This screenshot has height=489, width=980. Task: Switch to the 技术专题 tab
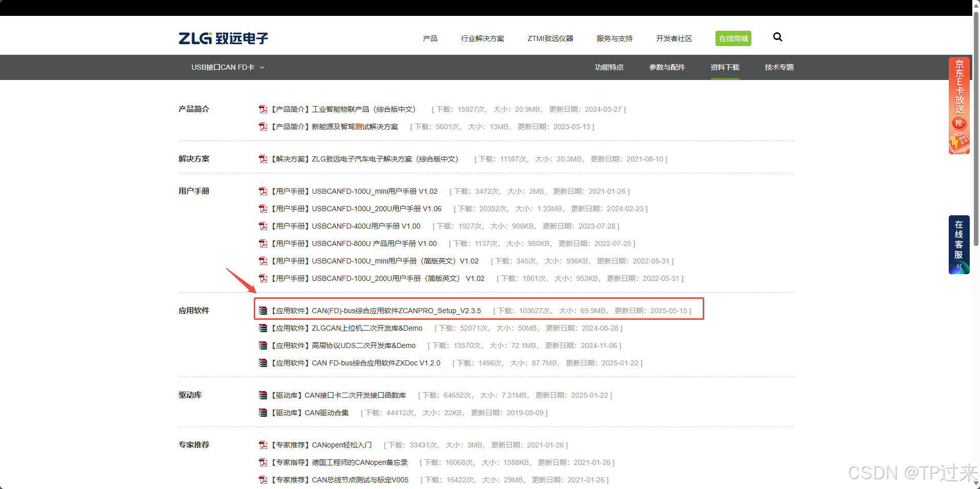779,67
